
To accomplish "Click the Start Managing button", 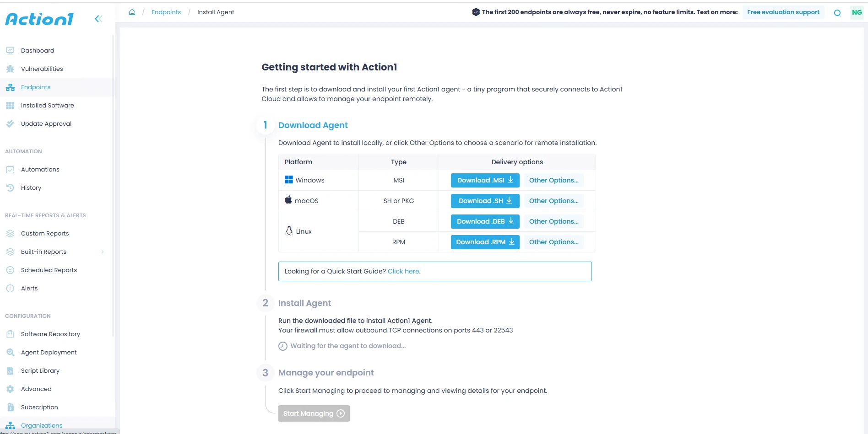I will pos(314,413).
